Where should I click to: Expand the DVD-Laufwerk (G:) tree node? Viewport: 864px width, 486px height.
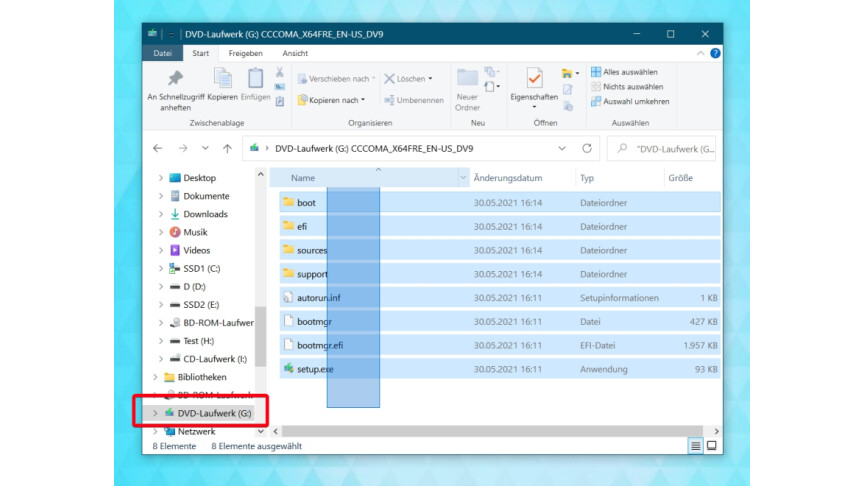pos(155,413)
